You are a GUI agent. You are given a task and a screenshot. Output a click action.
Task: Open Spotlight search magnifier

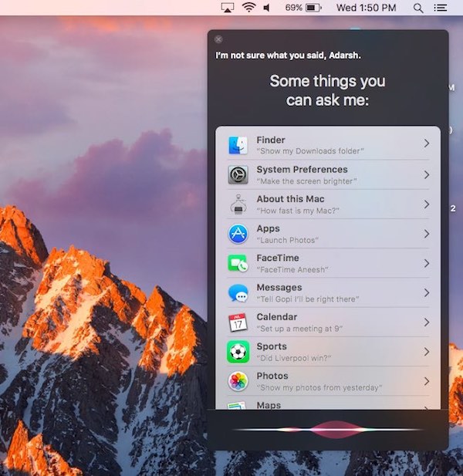pyautogui.click(x=418, y=8)
